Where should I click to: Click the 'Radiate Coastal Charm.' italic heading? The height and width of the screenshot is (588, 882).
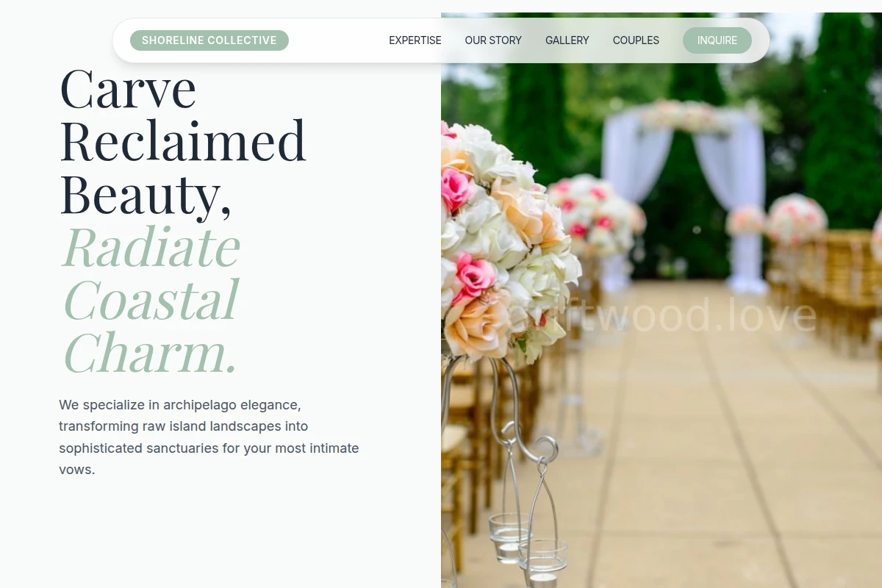[x=151, y=300]
